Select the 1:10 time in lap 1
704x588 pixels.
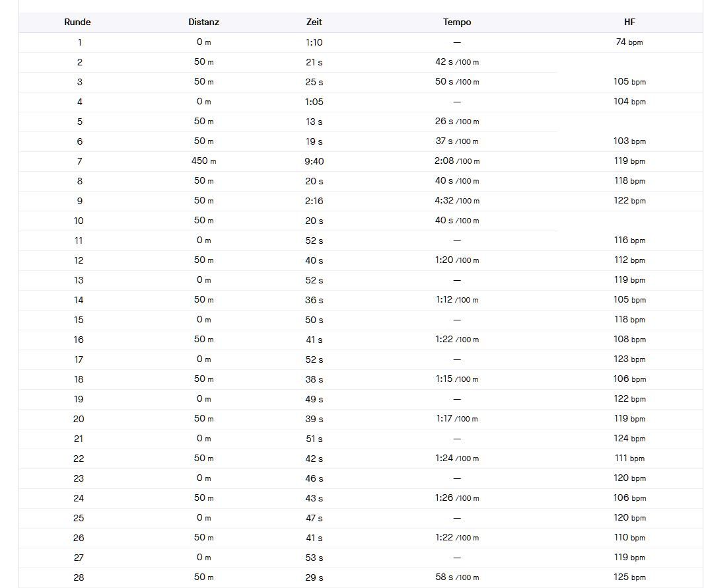[x=314, y=42]
